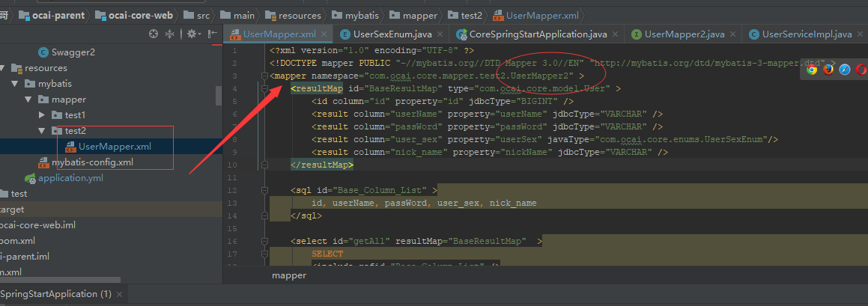Image resolution: width=868 pixels, height=306 pixels.
Task: Collapse the mybatis folder
Action: 15,84
